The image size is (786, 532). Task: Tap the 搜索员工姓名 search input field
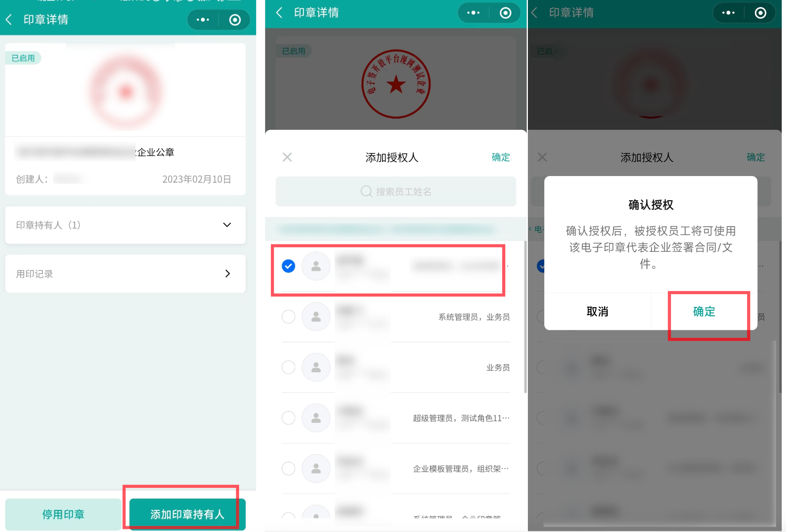pos(396,191)
